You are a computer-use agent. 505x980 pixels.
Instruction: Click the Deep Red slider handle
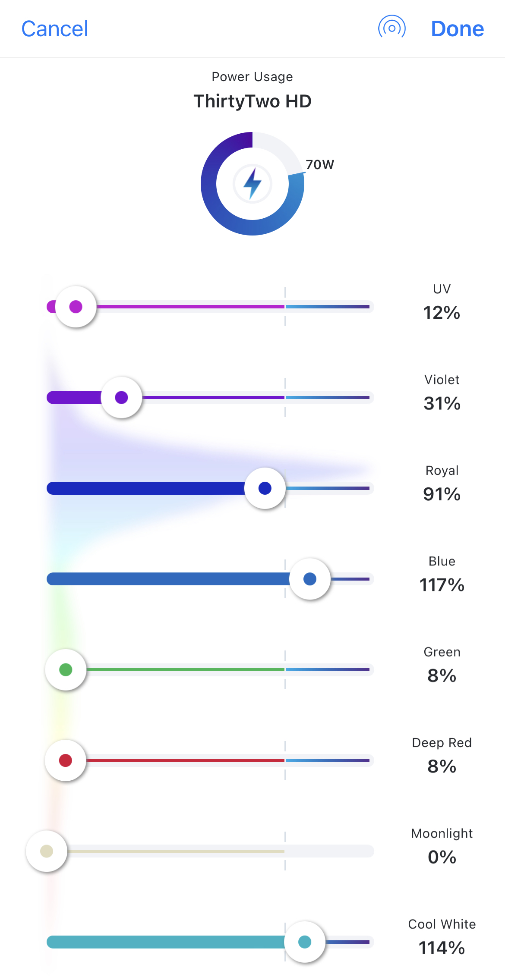pyautogui.click(x=66, y=760)
